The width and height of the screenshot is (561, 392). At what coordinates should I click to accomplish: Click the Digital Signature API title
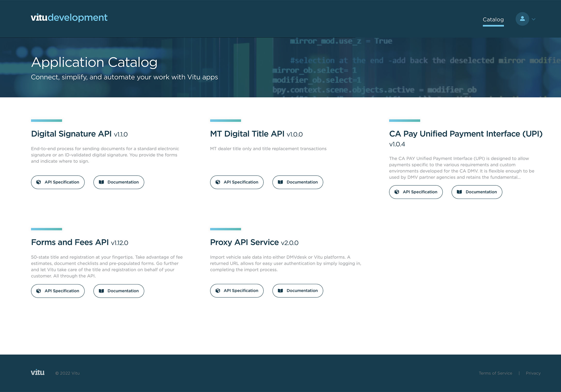(71, 134)
